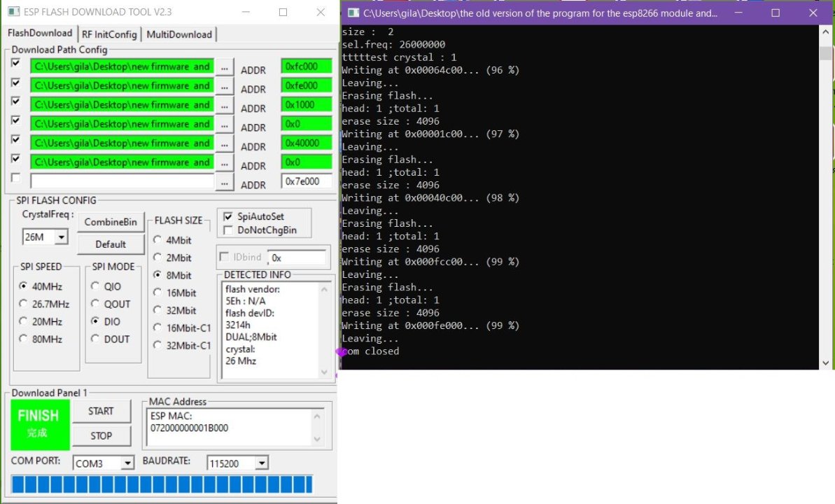Browse for the file at address 0xfc000
Viewport: 835px width, 504px height.
225,68
